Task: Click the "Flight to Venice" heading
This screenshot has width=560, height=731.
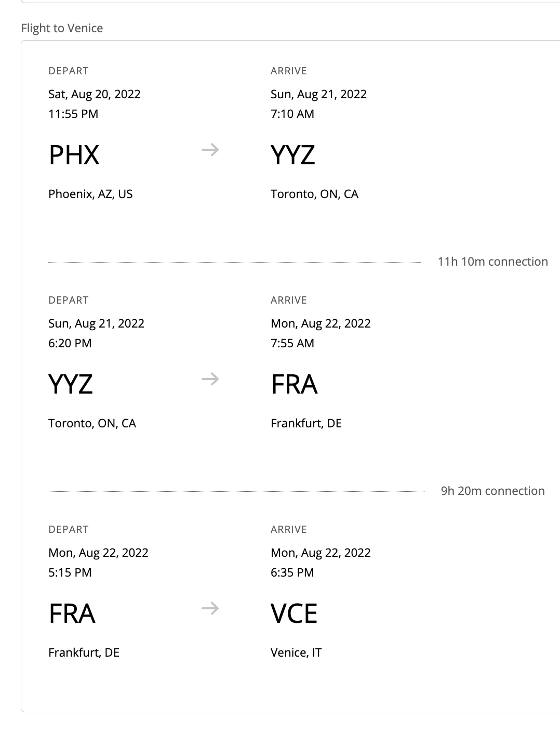Action: pos(62,28)
